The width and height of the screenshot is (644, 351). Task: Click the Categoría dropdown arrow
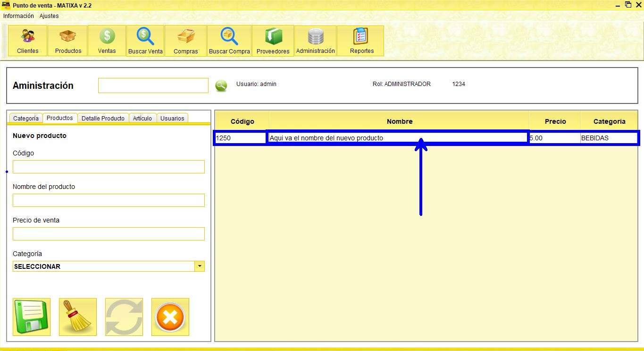(200, 266)
